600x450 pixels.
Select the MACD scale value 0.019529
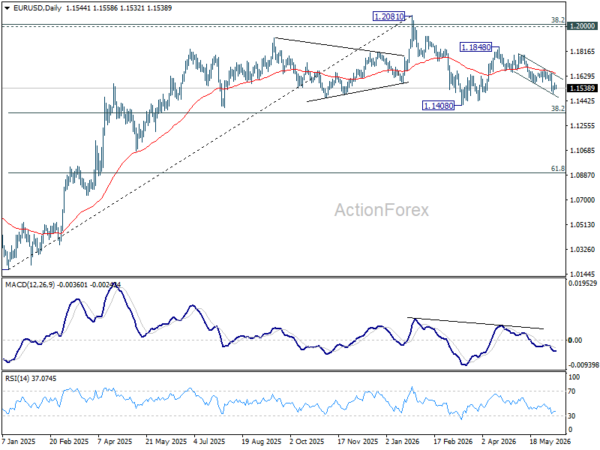point(584,283)
